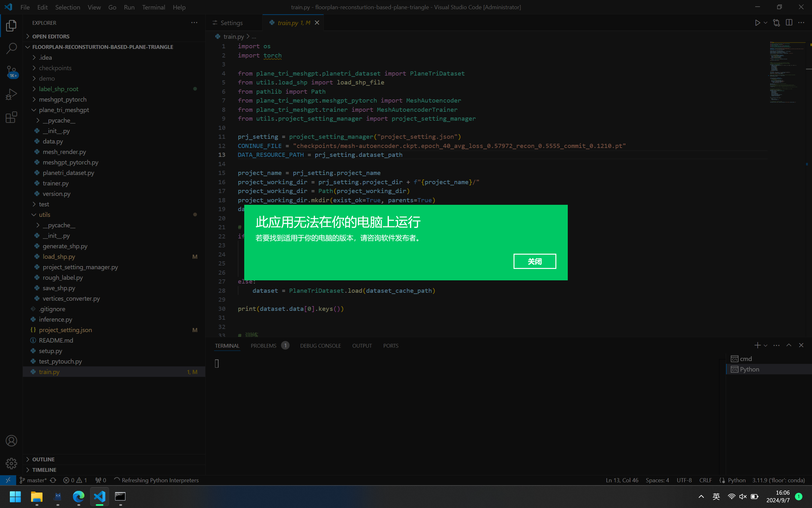Image resolution: width=812 pixels, height=508 pixels.
Task: Expand the OUTLINE section
Action: (114, 459)
